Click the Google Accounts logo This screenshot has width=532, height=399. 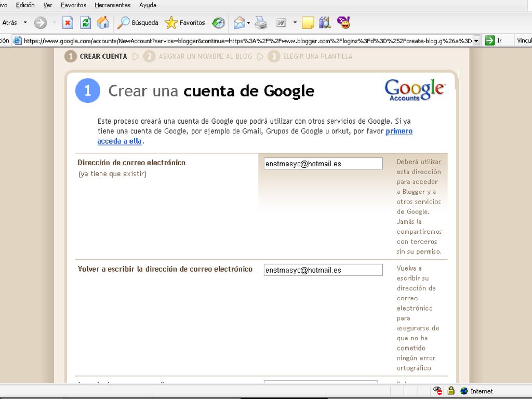[415, 89]
